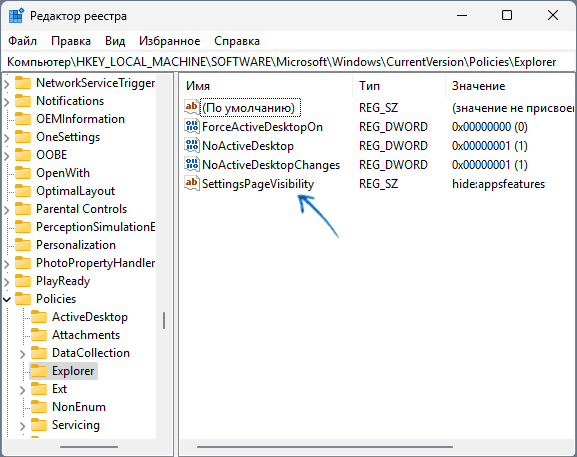This screenshot has width=577, height=457.
Task: Expand the Notifications key
Action: [7, 102]
